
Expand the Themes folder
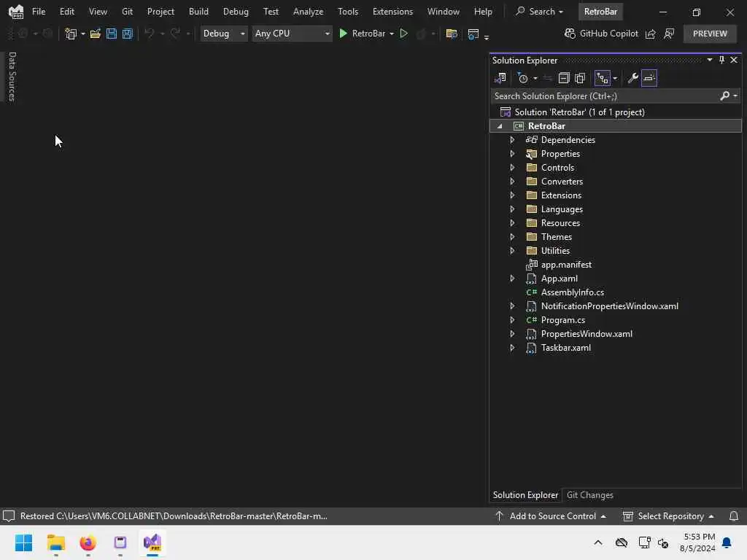coord(512,237)
